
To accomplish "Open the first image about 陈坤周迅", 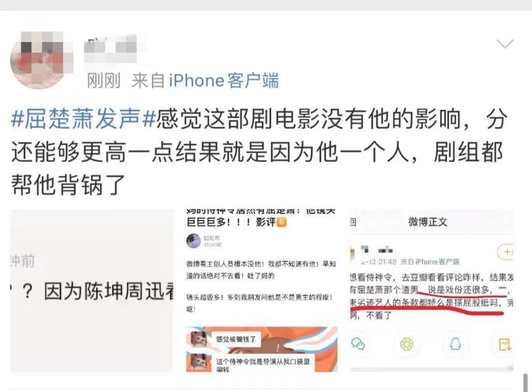I will [92, 290].
